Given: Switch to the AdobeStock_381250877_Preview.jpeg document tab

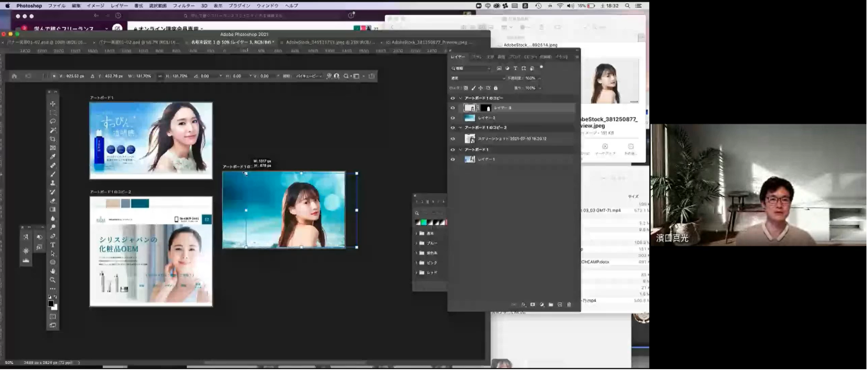Looking at the screenshot, I should [x=427, y=42].
